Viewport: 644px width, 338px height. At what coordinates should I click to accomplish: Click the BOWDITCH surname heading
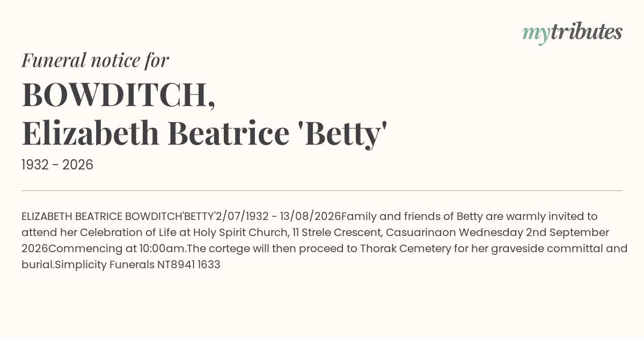(119, 95)
